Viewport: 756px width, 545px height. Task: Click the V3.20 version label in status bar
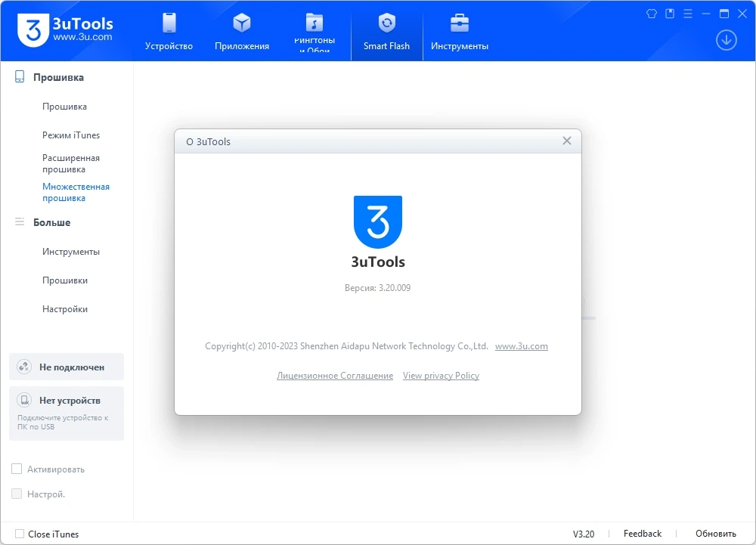point(584,534)
